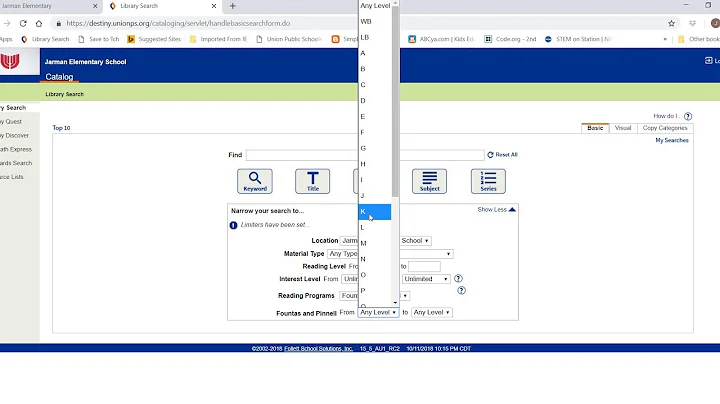Screen dimensions: 720x404
Task: Switch to the Visual search tab
Action: [x=623, y=128]
